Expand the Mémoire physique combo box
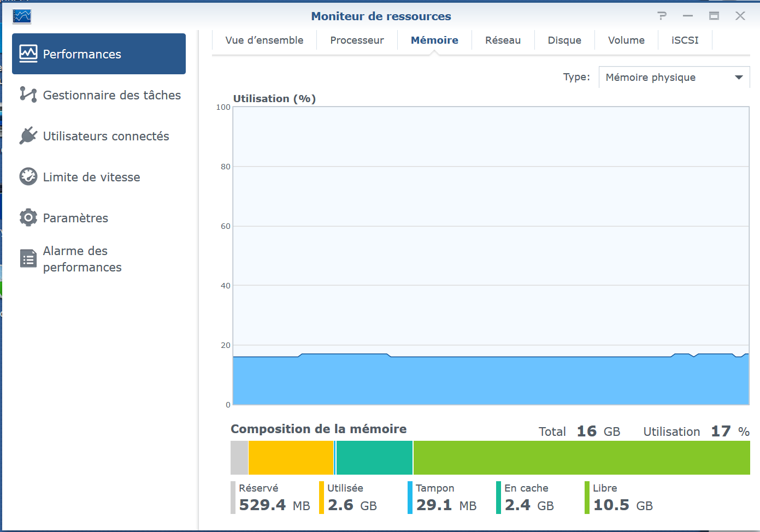 click(667, 78)
